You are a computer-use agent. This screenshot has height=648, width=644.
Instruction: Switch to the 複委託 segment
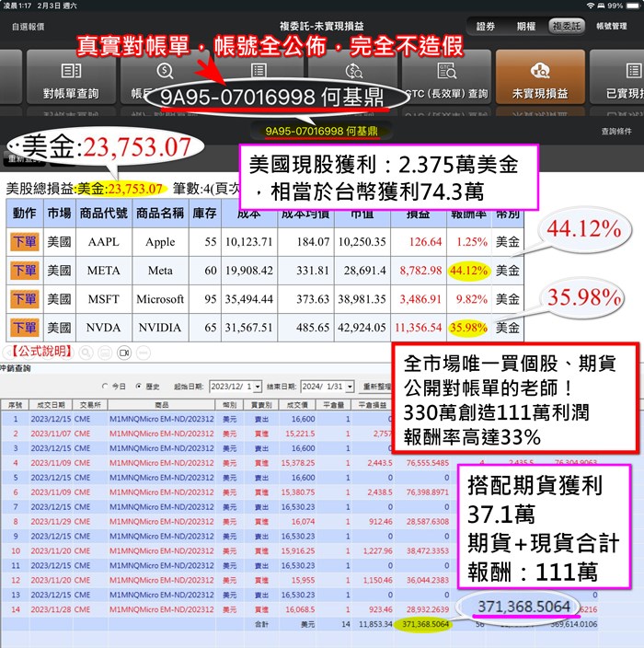pos(564,27)
